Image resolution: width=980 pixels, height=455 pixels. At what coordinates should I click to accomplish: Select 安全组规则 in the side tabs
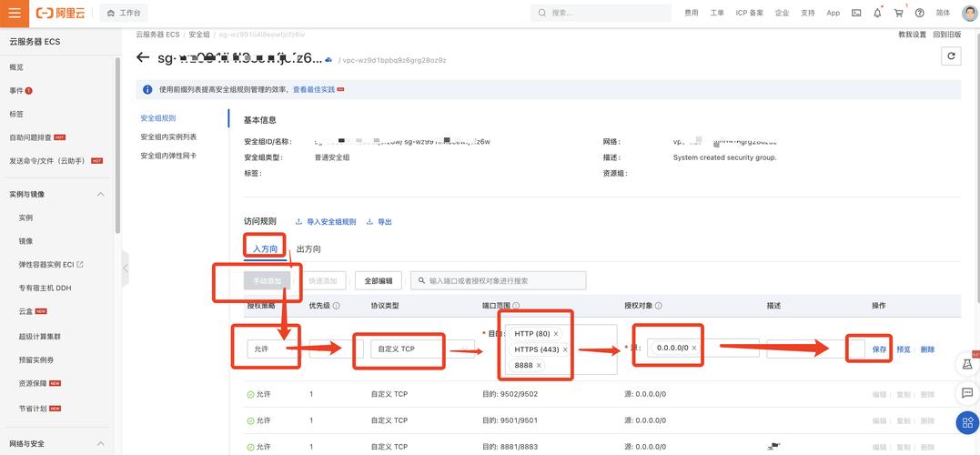coord(158,118)
